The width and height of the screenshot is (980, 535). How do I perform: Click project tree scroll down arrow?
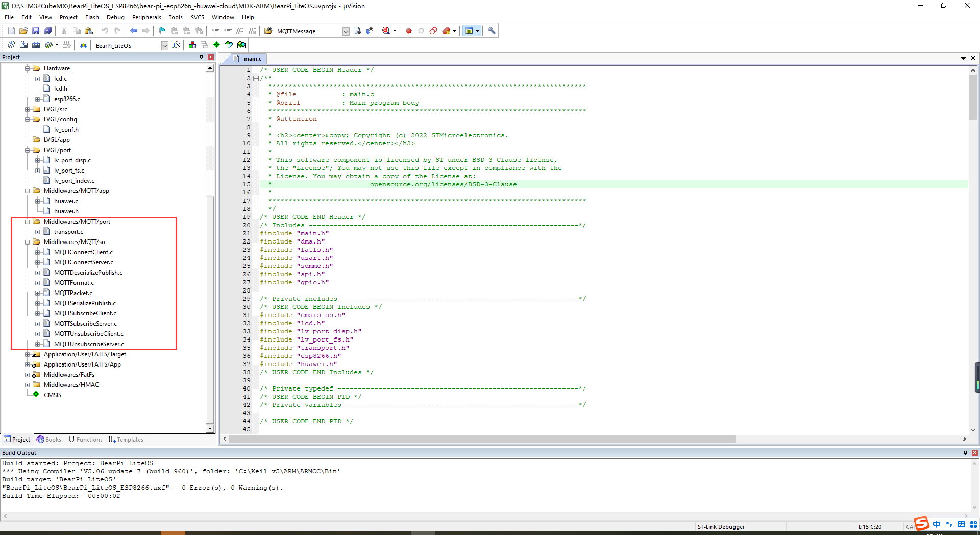click(x=210, y=428)
